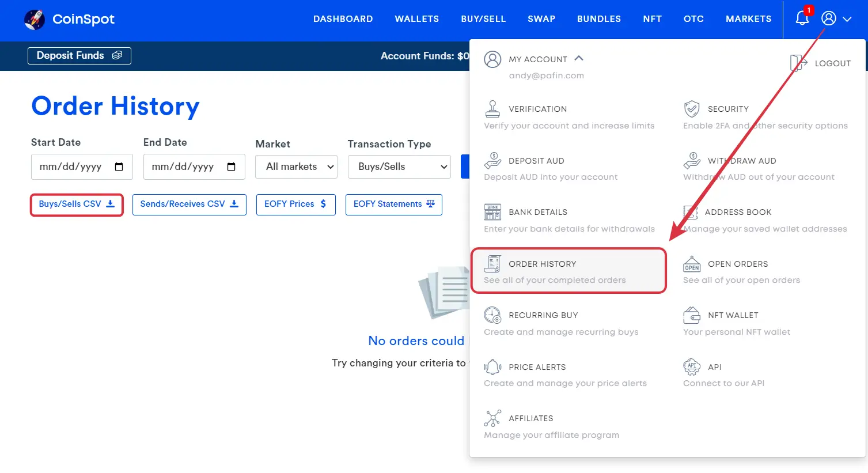Click the user profile icon

coord(828,18)
